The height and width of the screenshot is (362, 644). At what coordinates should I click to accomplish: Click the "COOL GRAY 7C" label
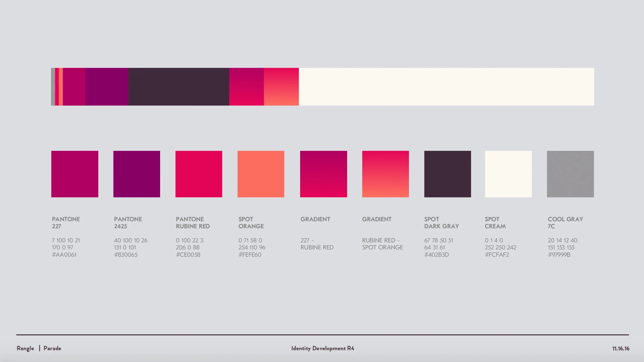coord(566,223)
